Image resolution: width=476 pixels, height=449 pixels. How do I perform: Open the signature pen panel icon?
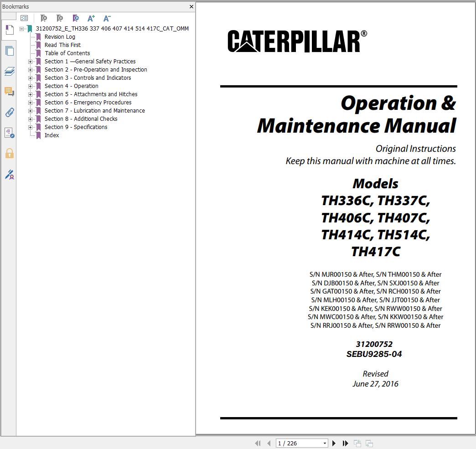pos(10,175)
